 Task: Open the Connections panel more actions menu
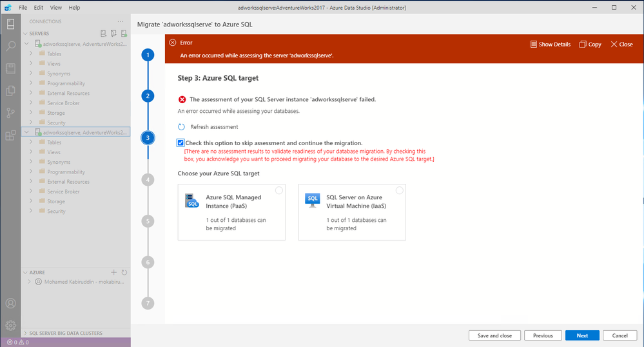(121, 21)
